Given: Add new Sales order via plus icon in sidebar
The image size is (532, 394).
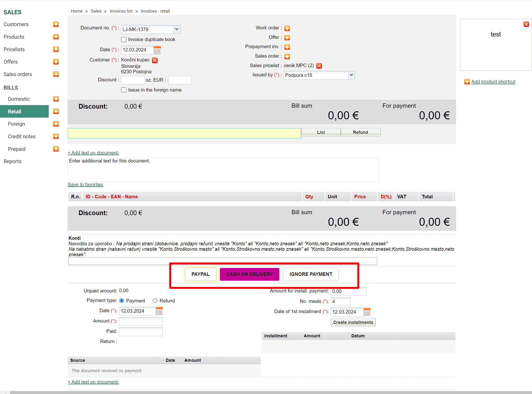Looking at the screenshot, I should pyautogui.click(x=56, y=74).
